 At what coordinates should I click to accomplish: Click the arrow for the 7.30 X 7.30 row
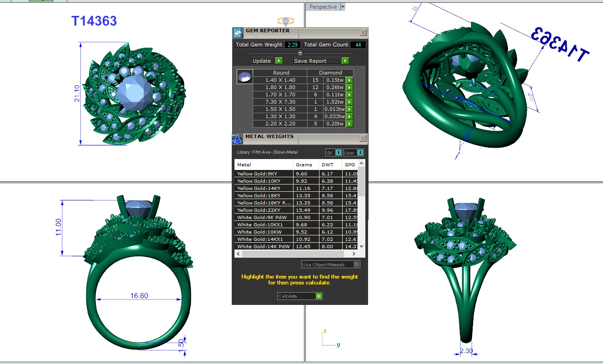[349, 102]
